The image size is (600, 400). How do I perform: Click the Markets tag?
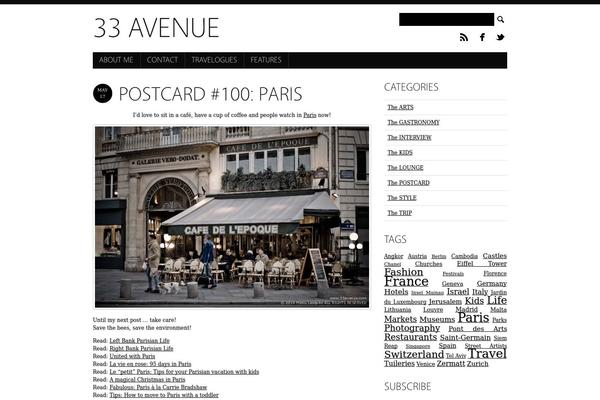400,319
